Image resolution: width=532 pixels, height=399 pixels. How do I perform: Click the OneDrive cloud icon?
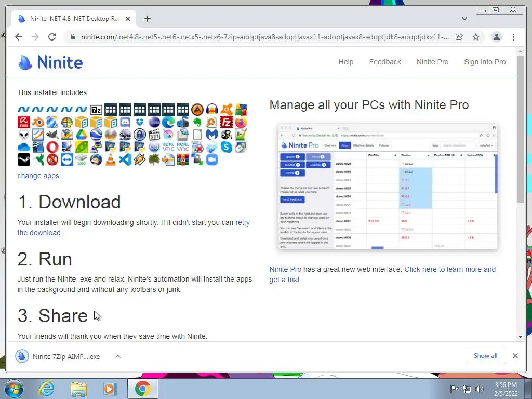(x=24, y=147)
